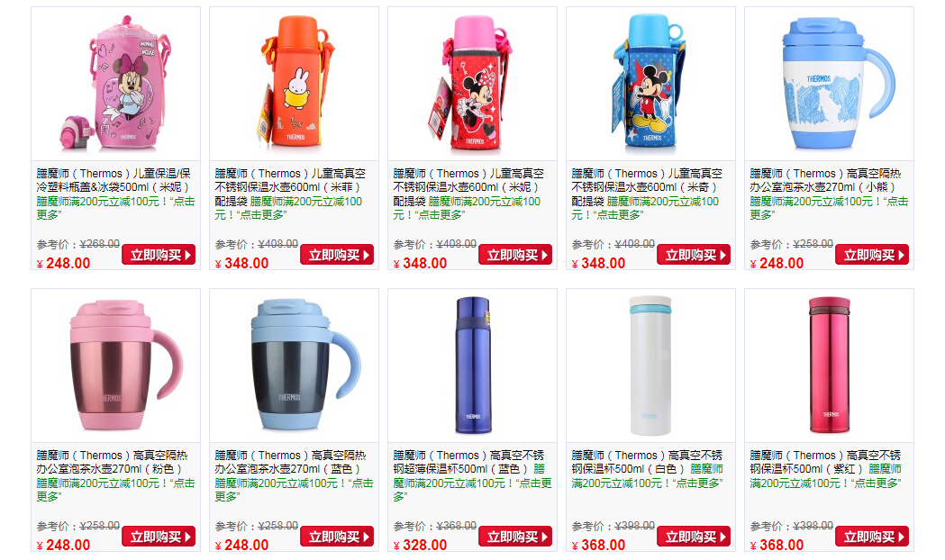Open the blue slim 500ml flask image
The image size is (945, 560).
pos(472,366)
